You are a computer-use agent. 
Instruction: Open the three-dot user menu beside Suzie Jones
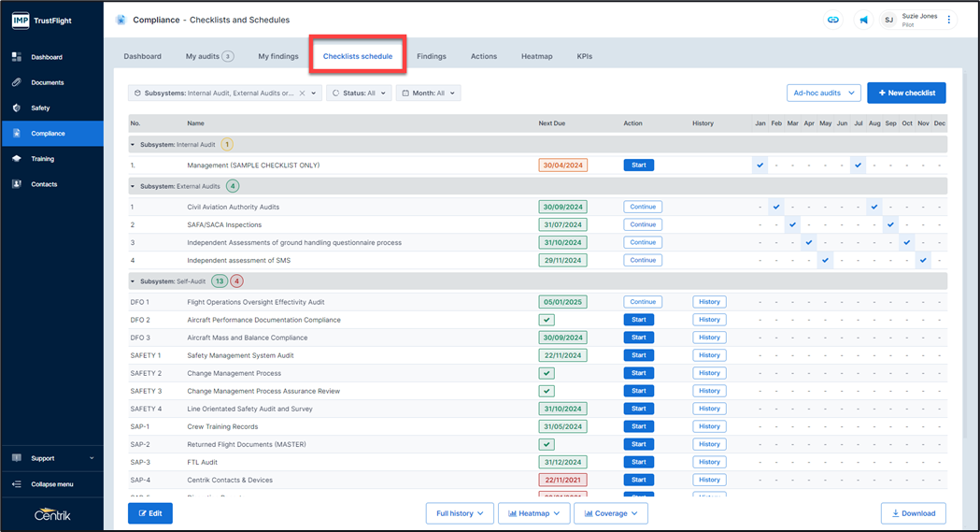pos(949,20)
